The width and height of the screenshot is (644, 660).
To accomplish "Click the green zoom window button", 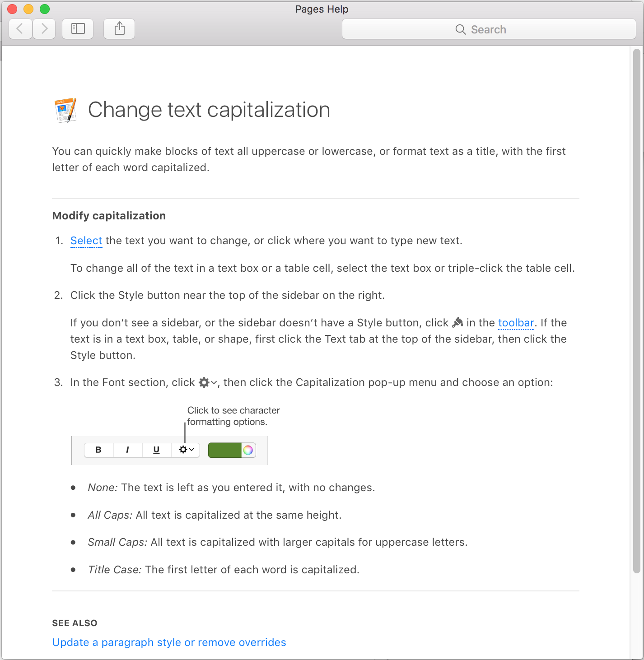I will click(x=45, y=9).
